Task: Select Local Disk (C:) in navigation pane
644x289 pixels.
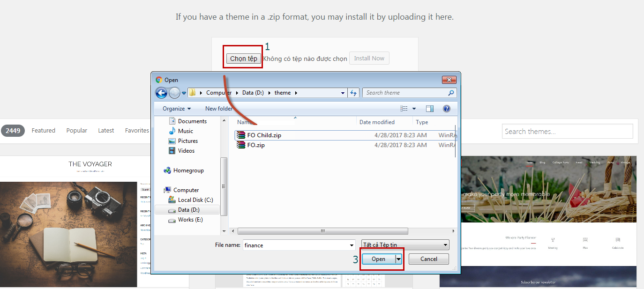Action: [x=195, y=200]
